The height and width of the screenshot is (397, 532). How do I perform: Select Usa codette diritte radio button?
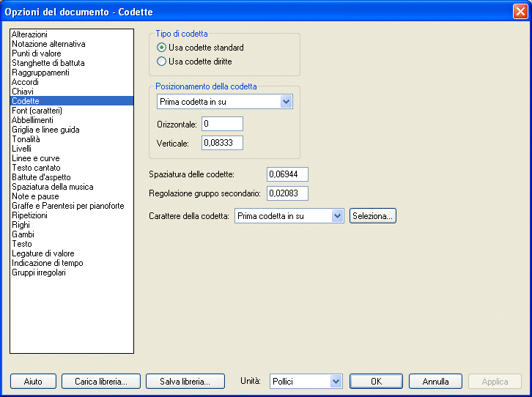161,62
